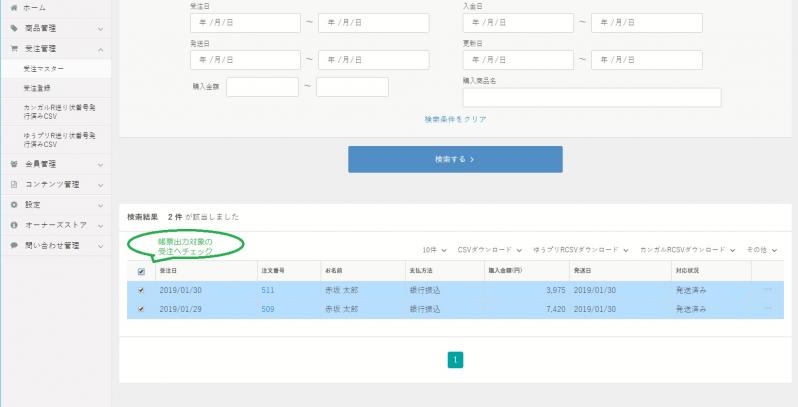Click 発送済み status in order 511 row

pos(691,290)
